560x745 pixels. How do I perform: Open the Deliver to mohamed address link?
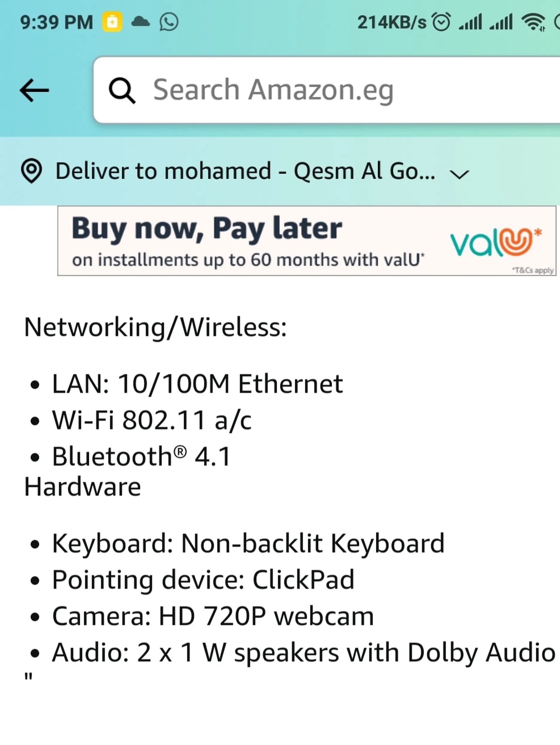tap(245, 171)
